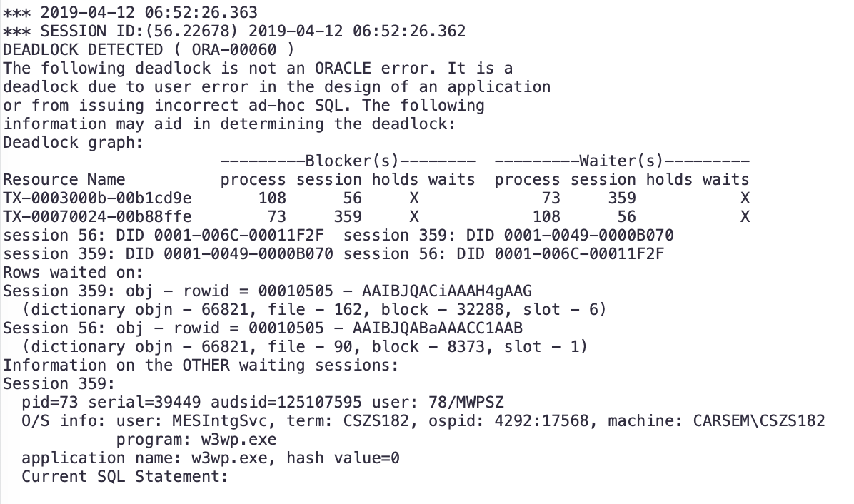
Task: Click resource name TX-00070024-00b88ffe
Action: (97, 217)
